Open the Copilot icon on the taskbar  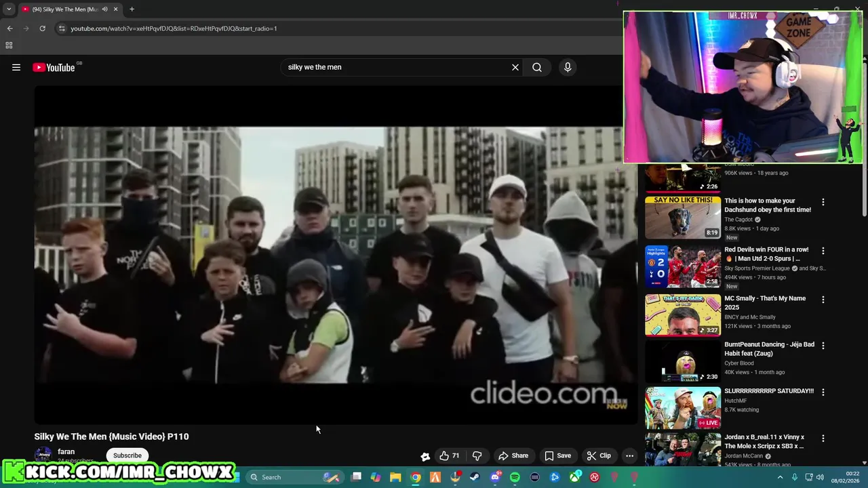[x=376, y=477]
